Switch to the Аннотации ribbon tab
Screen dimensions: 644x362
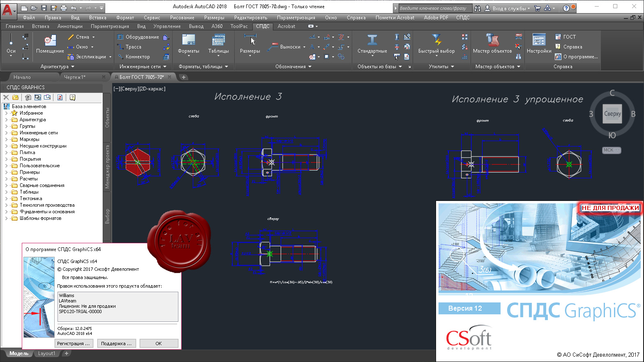pyautogui.click(x=70, y=26)
